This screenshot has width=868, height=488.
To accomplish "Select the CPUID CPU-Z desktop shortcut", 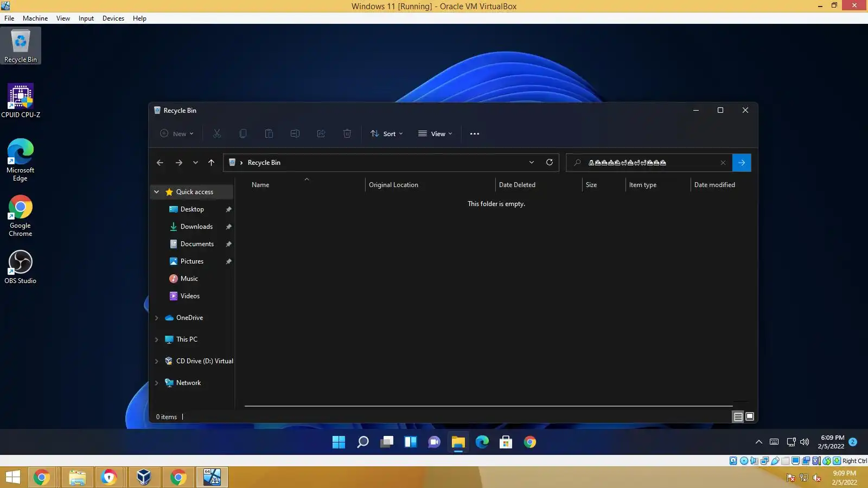I will click(x=21, y=101).
